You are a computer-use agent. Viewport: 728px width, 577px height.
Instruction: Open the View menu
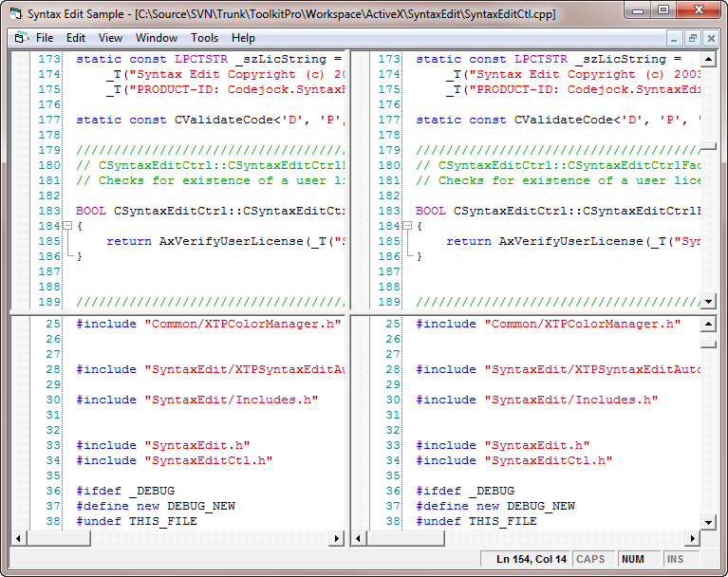tap(110, 38)
